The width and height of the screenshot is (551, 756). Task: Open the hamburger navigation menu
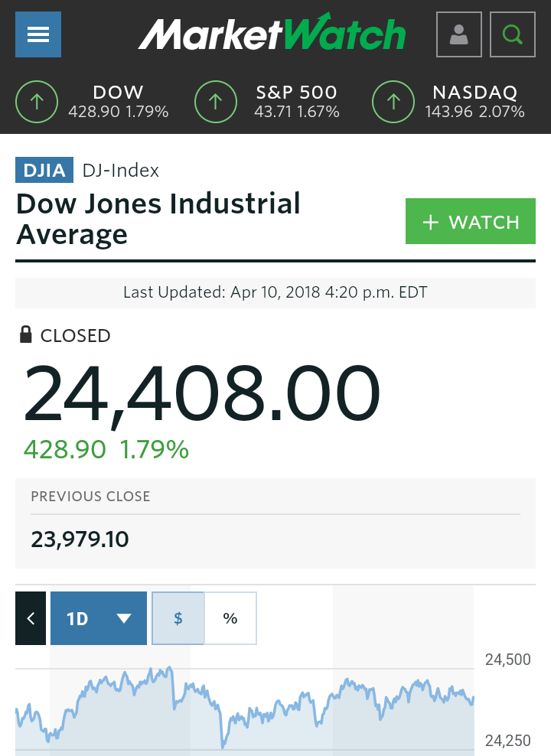pos(38,34)
